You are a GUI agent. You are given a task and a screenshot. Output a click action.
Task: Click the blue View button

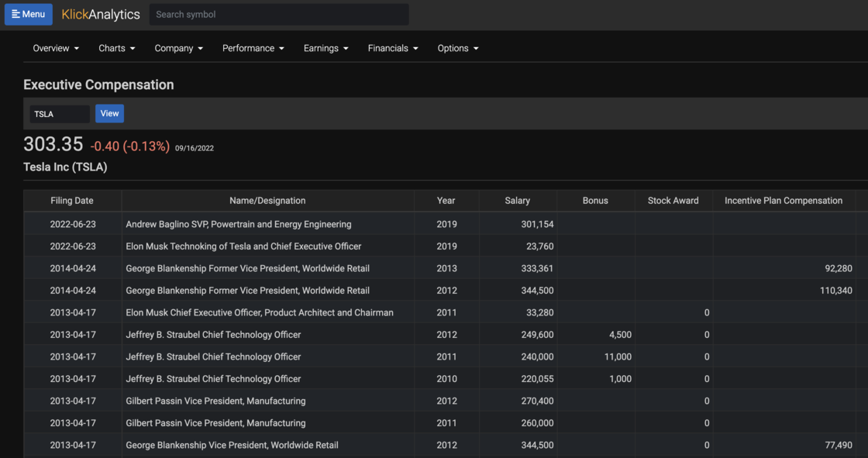pos(109,113)
